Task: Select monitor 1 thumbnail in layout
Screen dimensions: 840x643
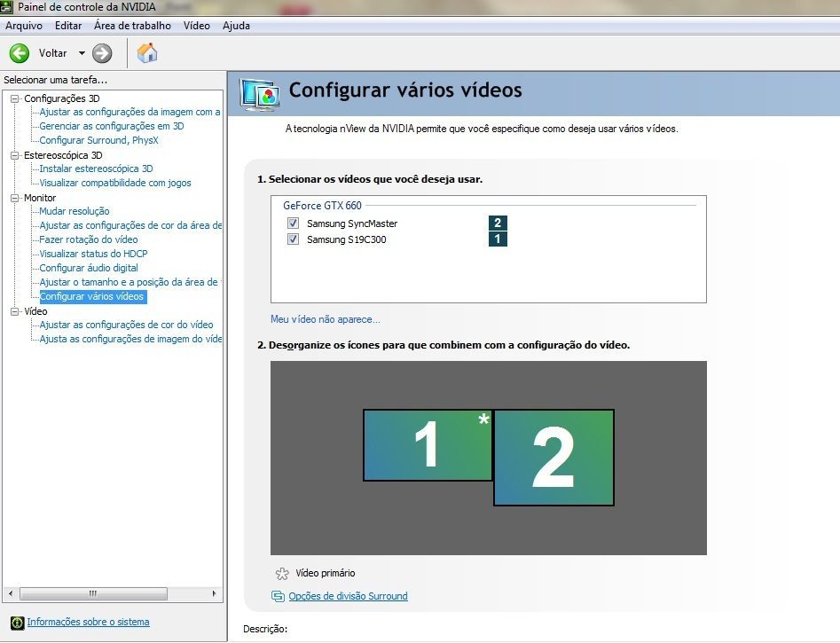Action: 428,445
